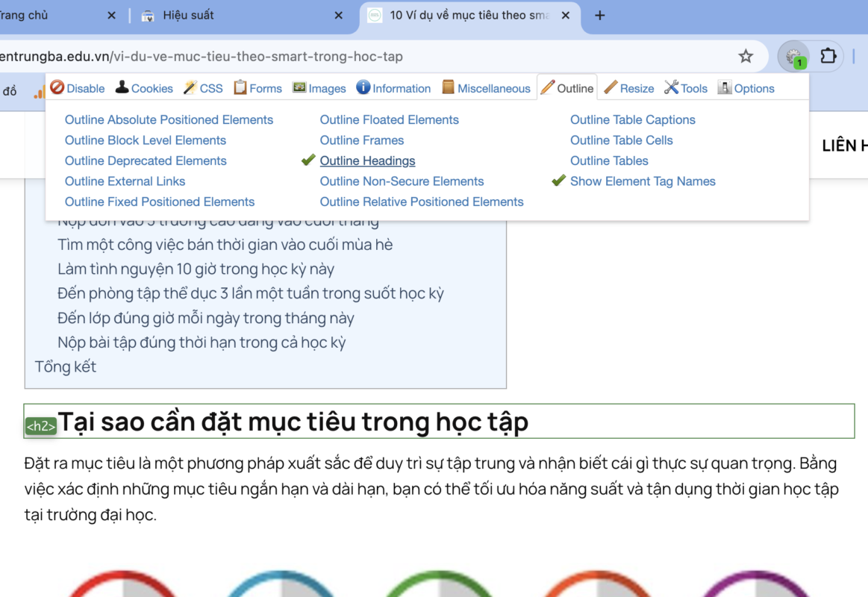868x597 pixels.
Task: Close the Trang chủ tab
Action: coord(111,16)
